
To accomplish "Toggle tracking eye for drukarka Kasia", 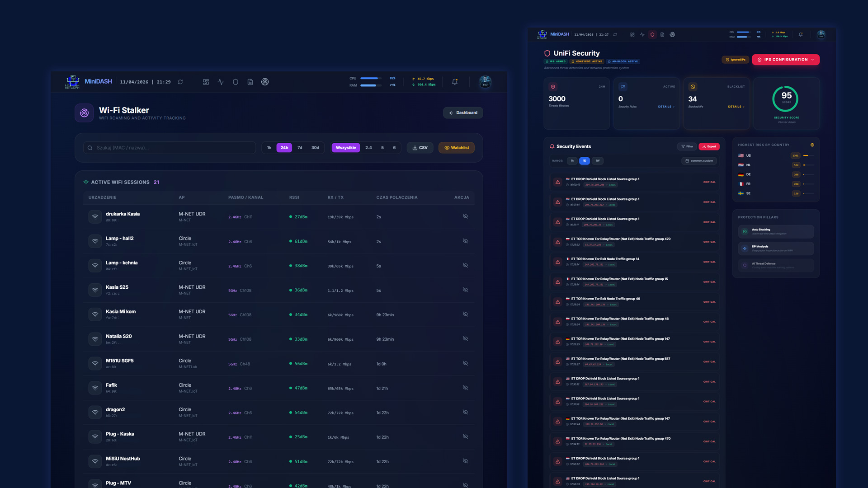I will 465,216.
